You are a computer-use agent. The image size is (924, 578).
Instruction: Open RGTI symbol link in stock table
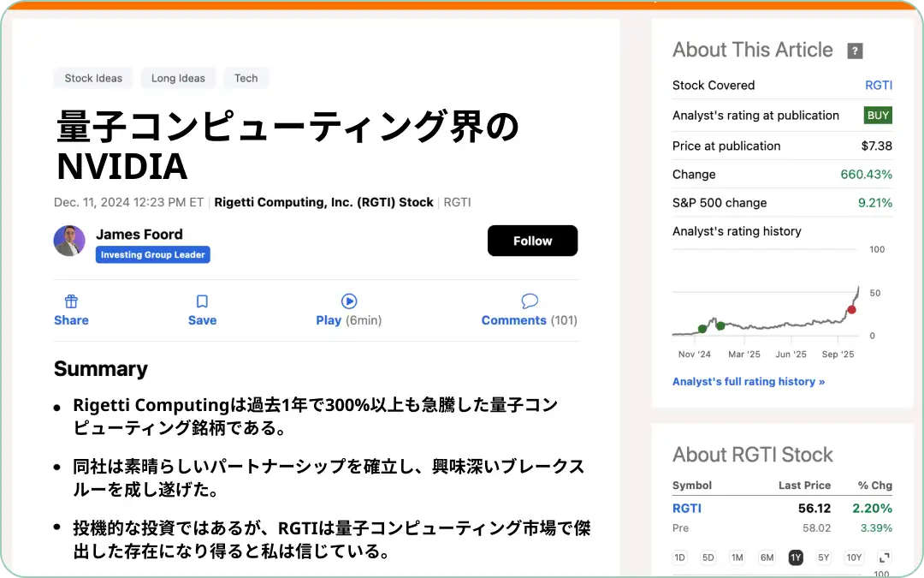click(686, 508)
